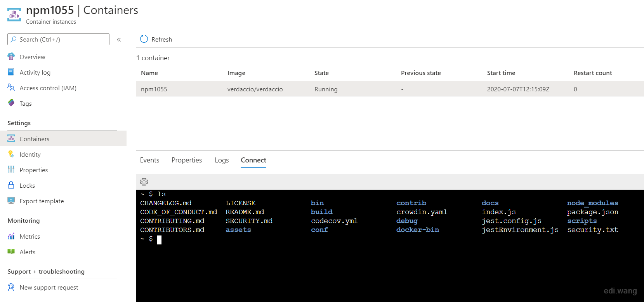Click the search magnifier icon
Screen dimensions: 644x302
(x=14, y=39)
